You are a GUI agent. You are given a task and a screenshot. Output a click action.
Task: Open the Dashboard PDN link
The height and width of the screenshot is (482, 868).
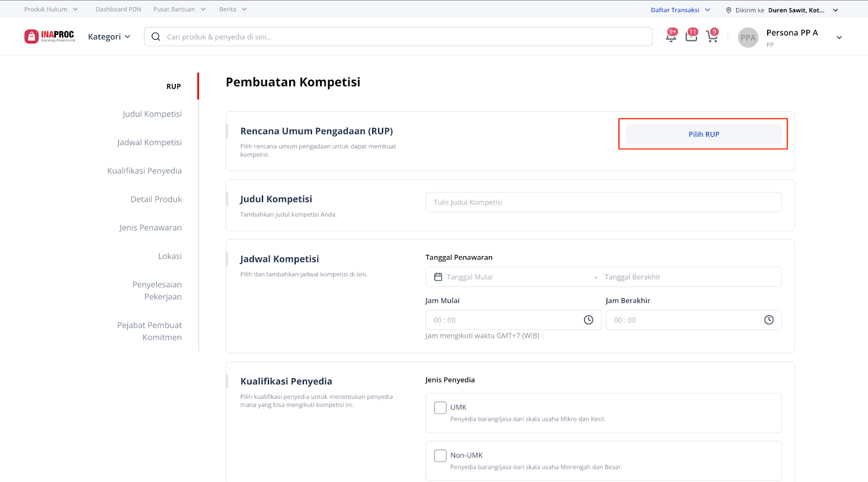tap(118, 9)
